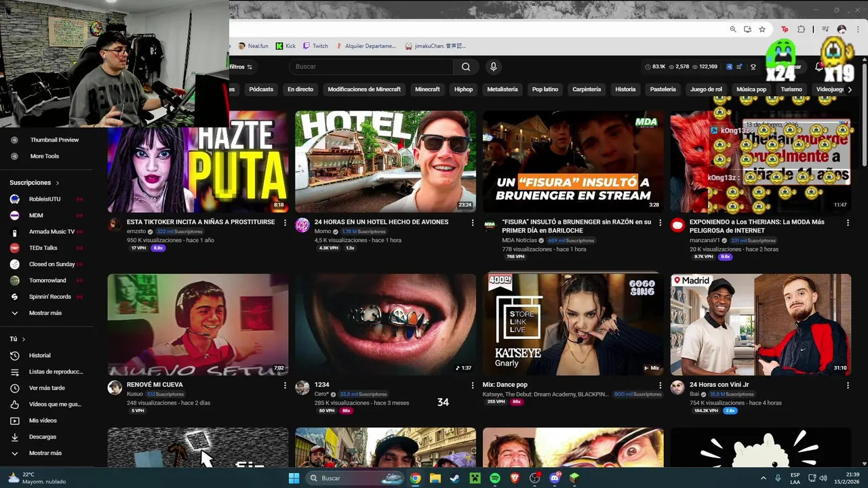
Task: Open the Kick bookmark
Action: 285,46
